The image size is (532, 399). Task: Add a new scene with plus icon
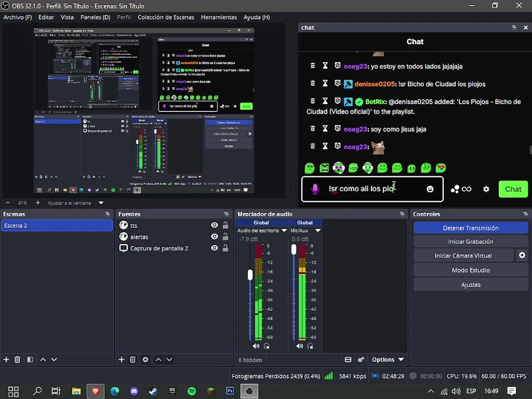point(6,359)
